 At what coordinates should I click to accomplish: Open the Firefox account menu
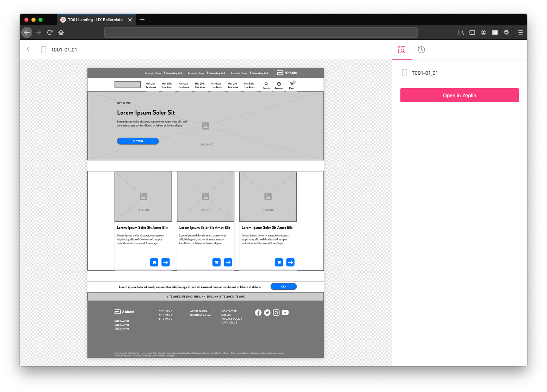483,32
